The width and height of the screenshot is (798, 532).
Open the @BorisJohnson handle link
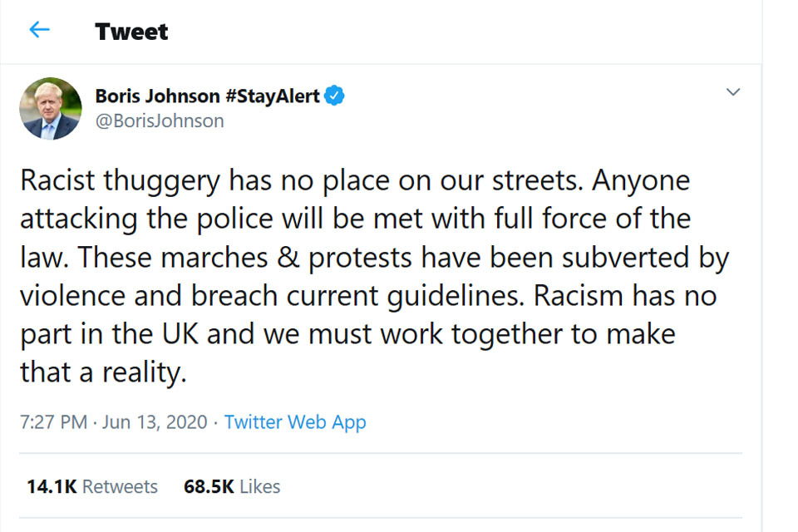click(160, 121)
